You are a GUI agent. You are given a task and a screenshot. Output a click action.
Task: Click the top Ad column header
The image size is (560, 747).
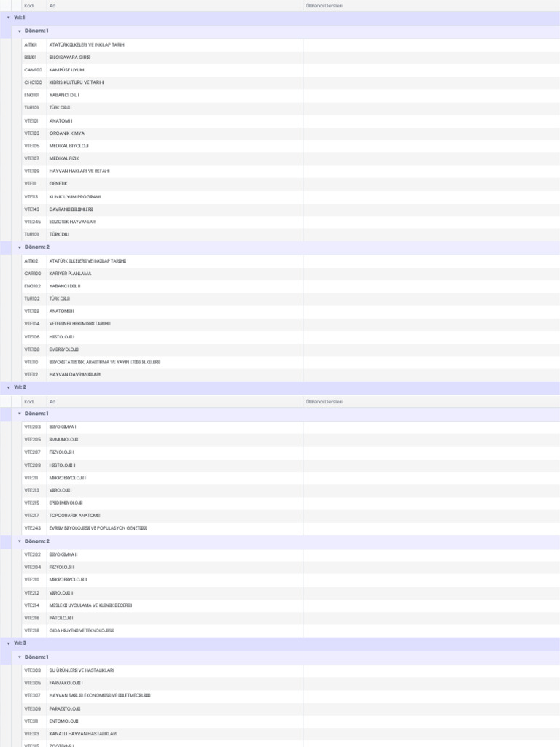[175, 6]
